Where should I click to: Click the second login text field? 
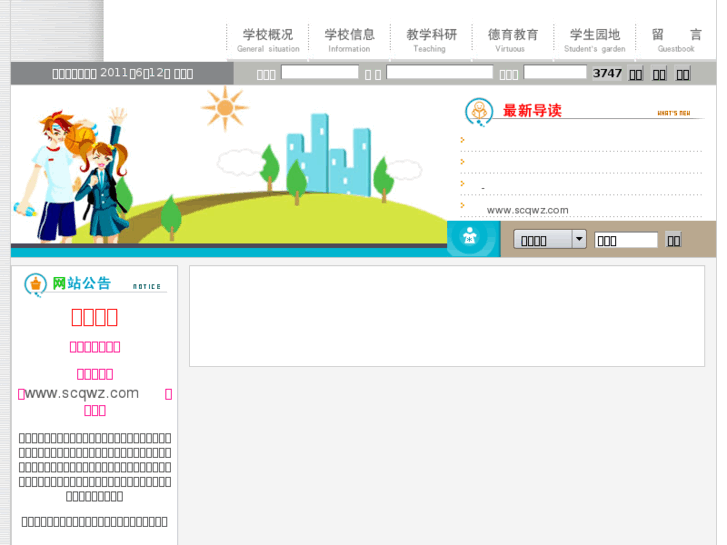[440, 72]
